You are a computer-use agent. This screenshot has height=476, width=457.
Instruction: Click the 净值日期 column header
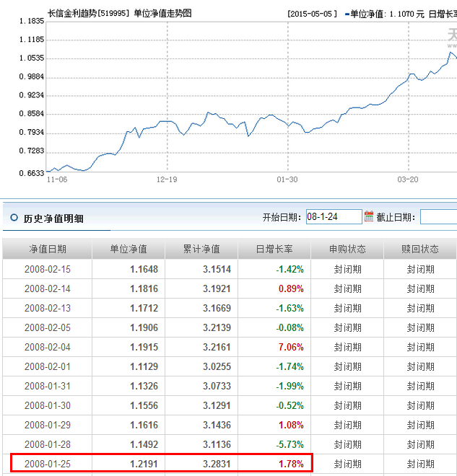pyautogui.click(x=48, y=249)
